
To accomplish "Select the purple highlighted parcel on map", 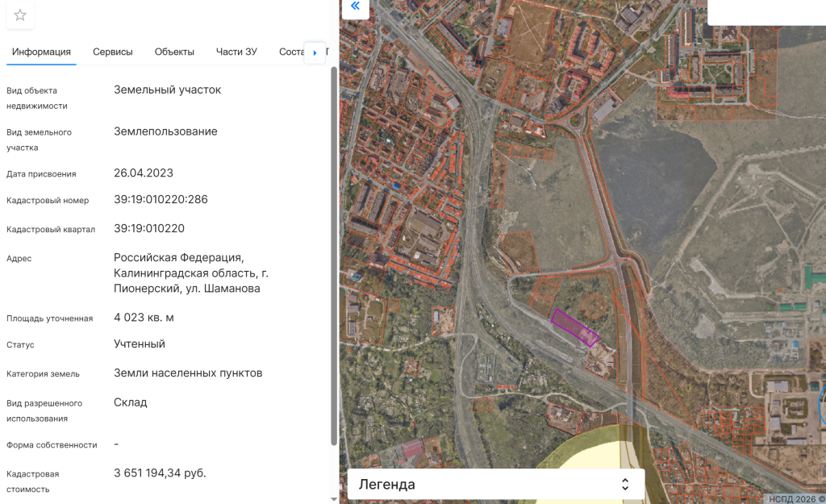I will coord(575,327).
